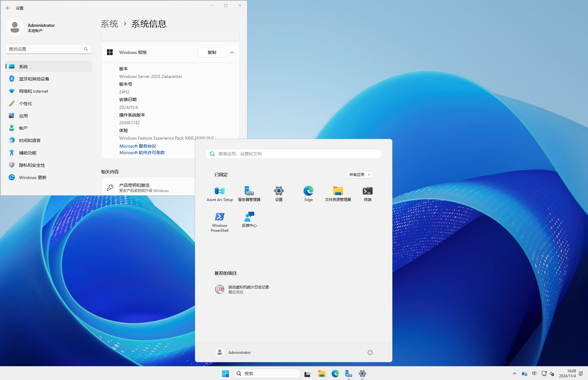The image size is (588, 380).
Task: Select 系统 in Settings sidebar
Action: pos(48,67)
